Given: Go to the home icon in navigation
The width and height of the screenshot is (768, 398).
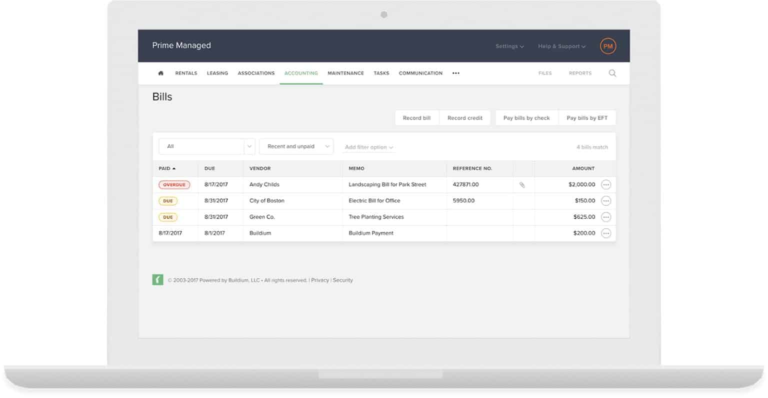Looking at the screenshot, I should pos(161,73).
